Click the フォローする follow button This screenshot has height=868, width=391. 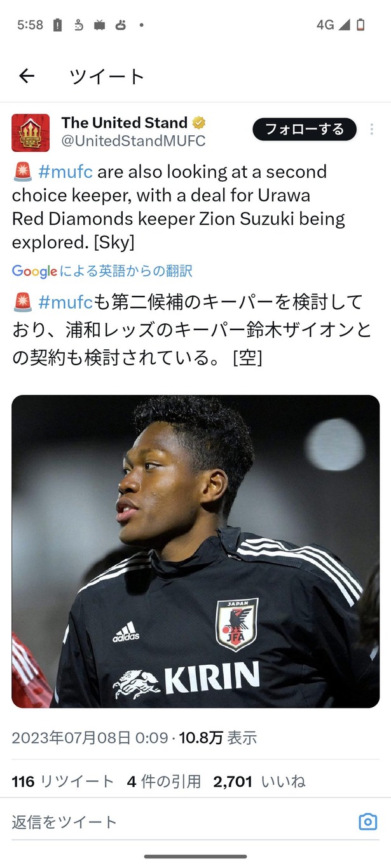(x=305, y=129)
